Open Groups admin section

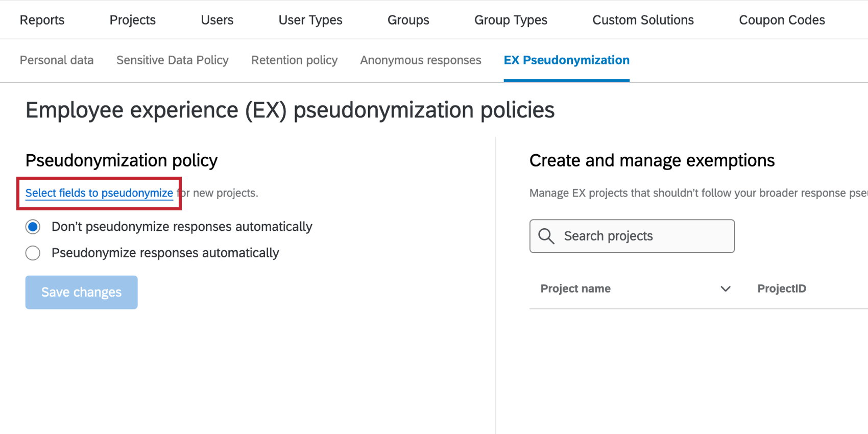pos(408,20)
